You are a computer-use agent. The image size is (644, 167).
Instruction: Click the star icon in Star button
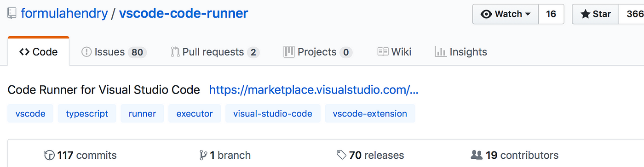[x=585, y=14]
